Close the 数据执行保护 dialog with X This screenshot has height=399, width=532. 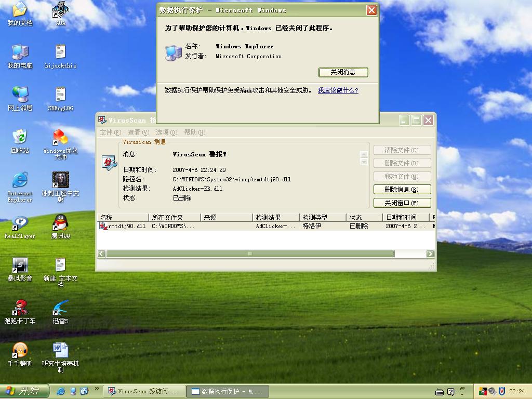(x=371, y=10)
